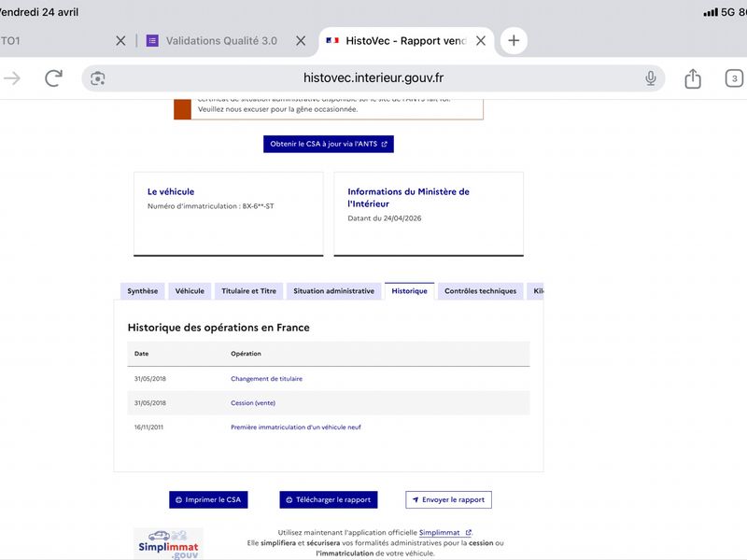Open the Véhicule tab
Viewport: 747px width, 560px height.
pos(190,291)
